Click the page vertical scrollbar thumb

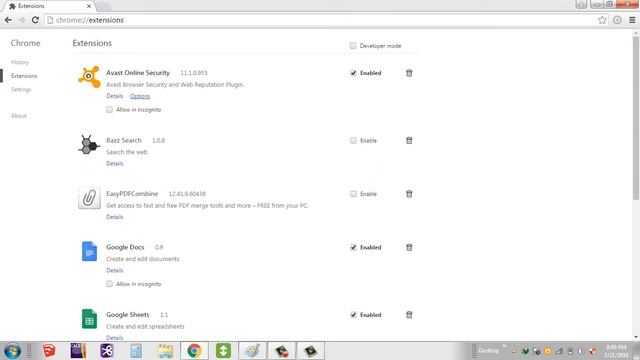636,118
